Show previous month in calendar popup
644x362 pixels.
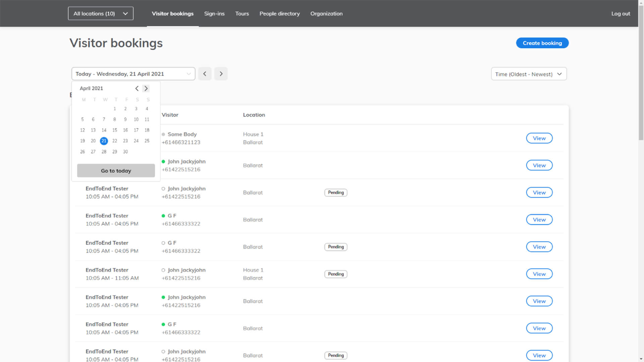click(137, 88)
